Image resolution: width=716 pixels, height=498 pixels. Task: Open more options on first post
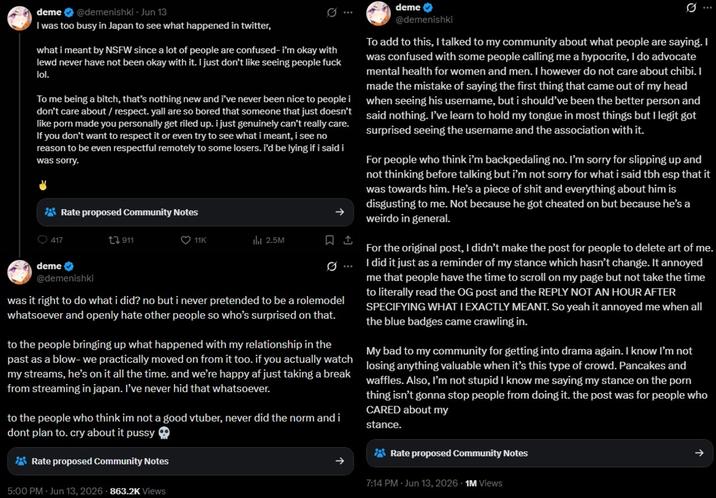348,12
